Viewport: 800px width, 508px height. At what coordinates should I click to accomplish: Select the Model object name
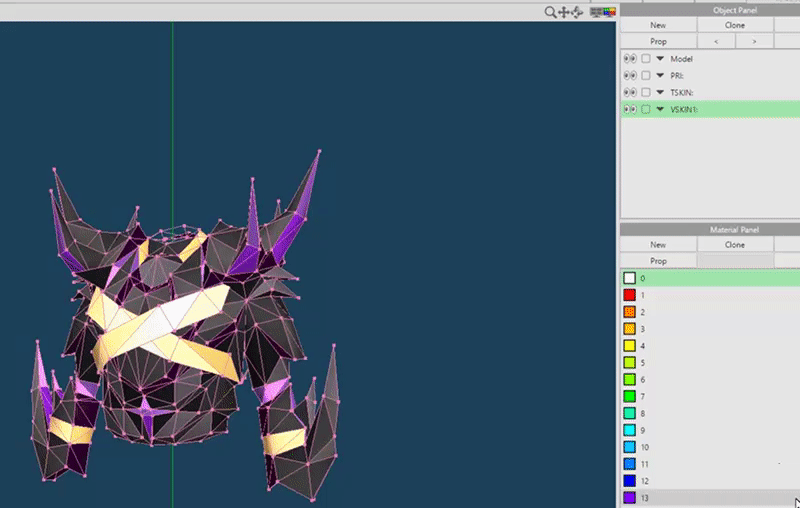click(681, 59)
